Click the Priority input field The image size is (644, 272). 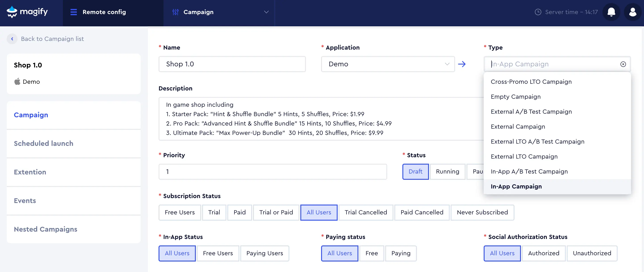[272, 172]
